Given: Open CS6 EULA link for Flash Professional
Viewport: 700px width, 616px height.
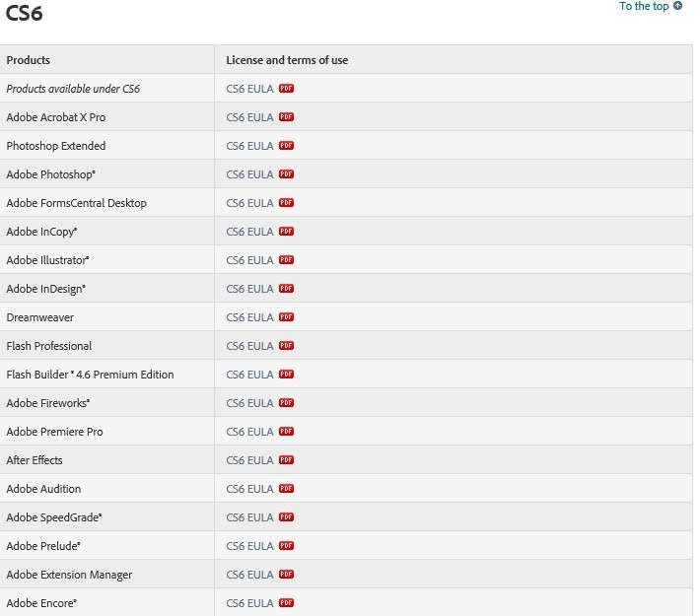Looking at the screenshot, I should pyautogui.click(x=249, y=346).
